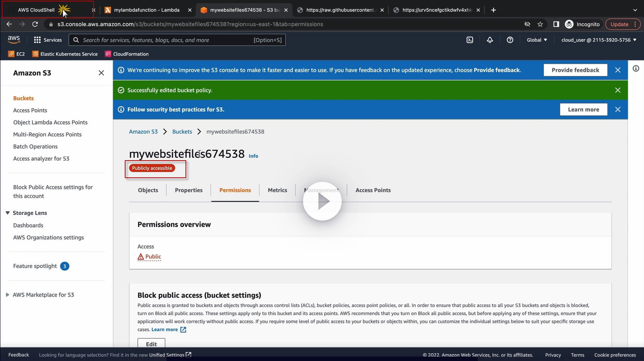Open Batch Operations in the sidebar
Screen dimensions: 644x361
tap(35, 146)
